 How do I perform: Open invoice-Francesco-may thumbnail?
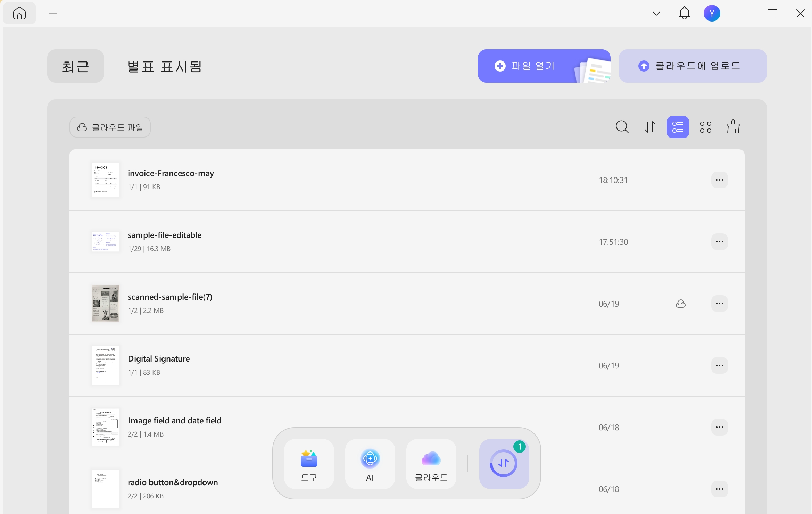pos(106,180)
